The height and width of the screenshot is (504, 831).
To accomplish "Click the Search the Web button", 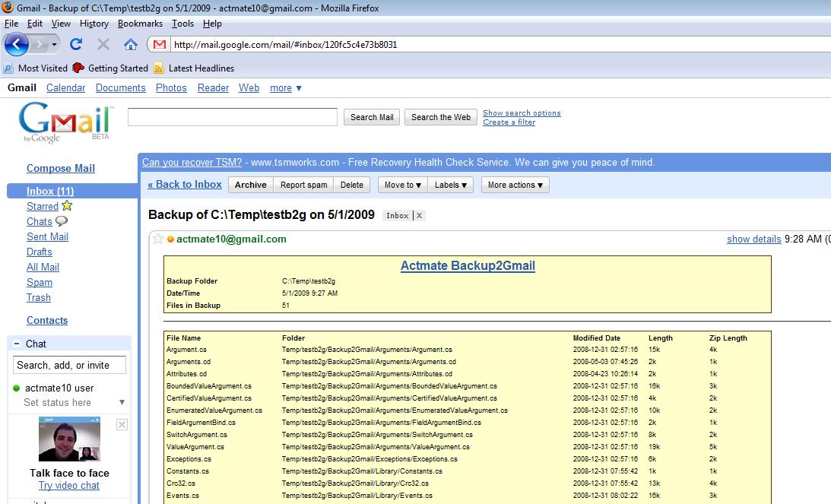I will [440, 117].
